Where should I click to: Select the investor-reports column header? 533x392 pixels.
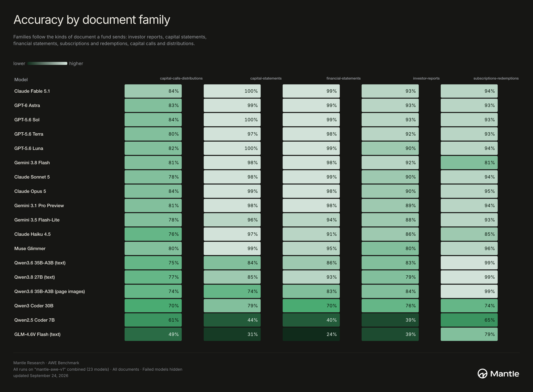(x=426, y=78)
